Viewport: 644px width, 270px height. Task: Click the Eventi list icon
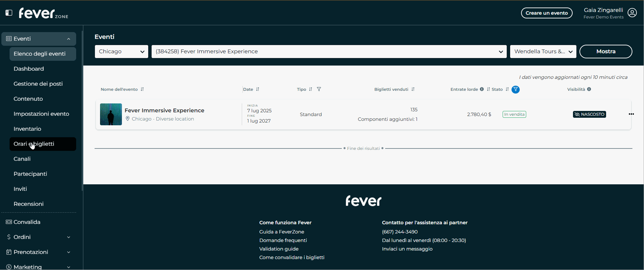coord(9,39)
